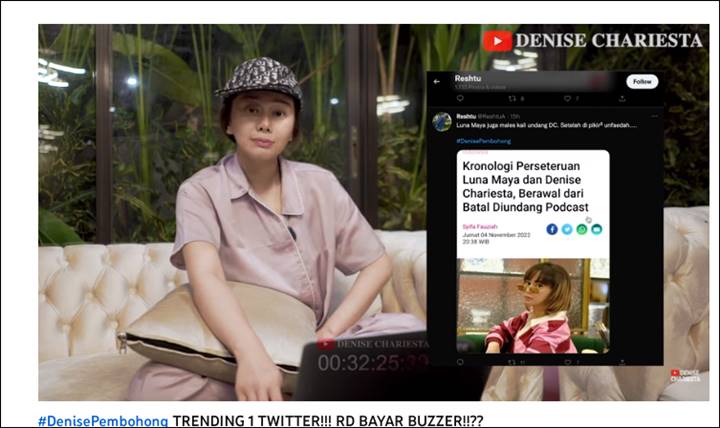Click the back arrow beside Reshtu
This screenshot has height=428, width=720.
click(x=437, y=82)
